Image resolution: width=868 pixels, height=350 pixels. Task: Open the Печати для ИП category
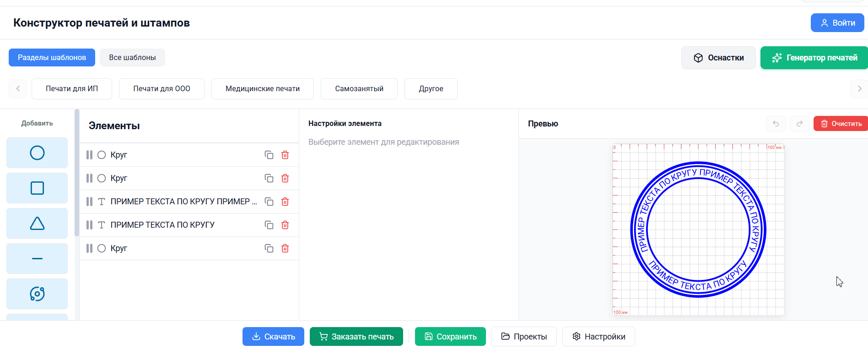coord(72,89)
